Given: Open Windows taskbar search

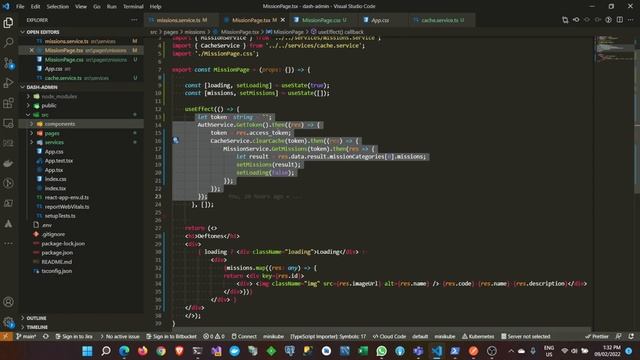Looking at the screenshot, I should (106, 351).
